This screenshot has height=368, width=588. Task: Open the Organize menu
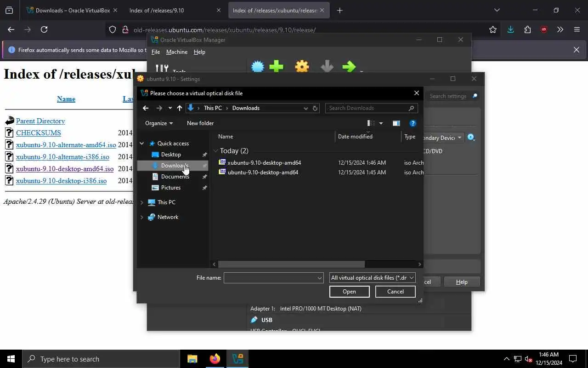[159, 123]
